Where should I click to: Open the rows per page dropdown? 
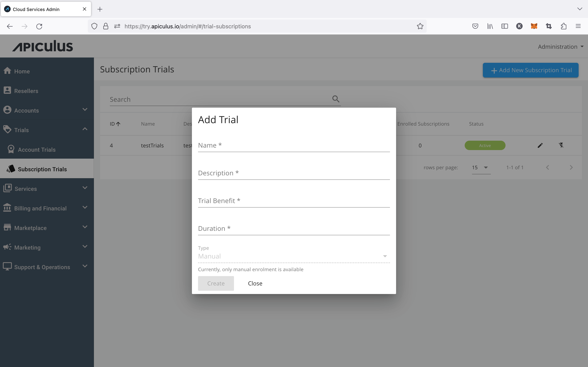click(481, 167)
